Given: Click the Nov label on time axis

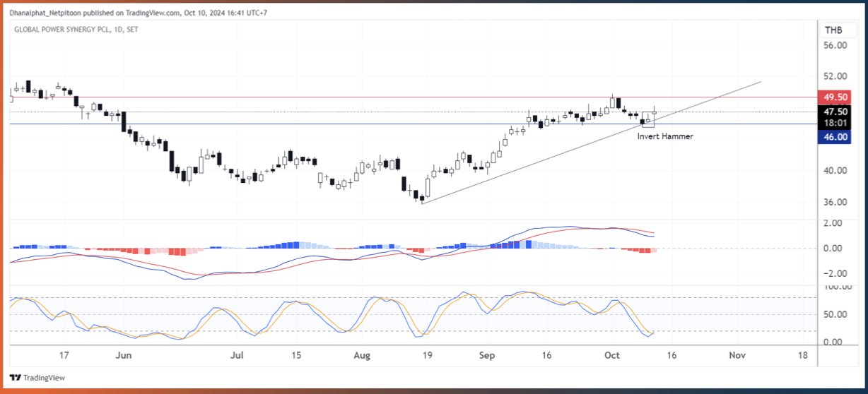Looking at the screenshot, I should (x=737, y=355).
